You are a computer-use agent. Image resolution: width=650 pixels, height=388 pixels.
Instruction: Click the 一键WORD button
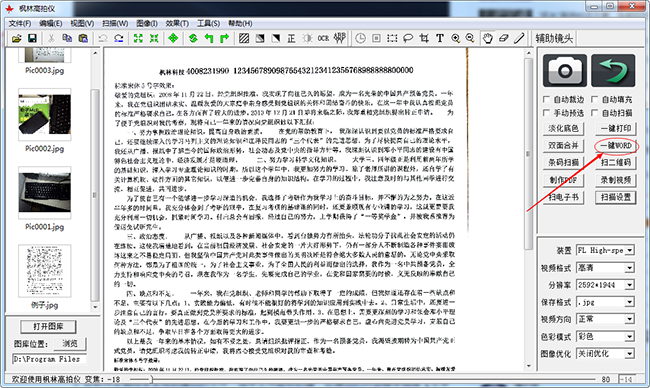tap(616, 146)
